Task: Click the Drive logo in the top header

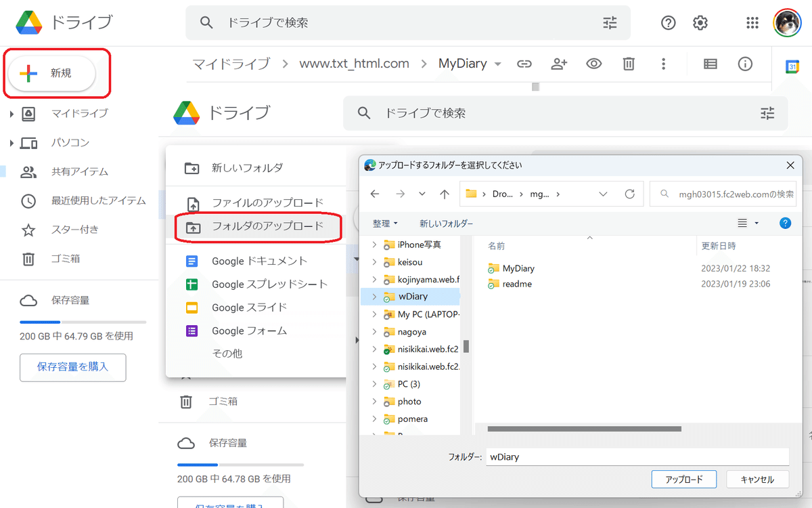Action: click(29, 22)
